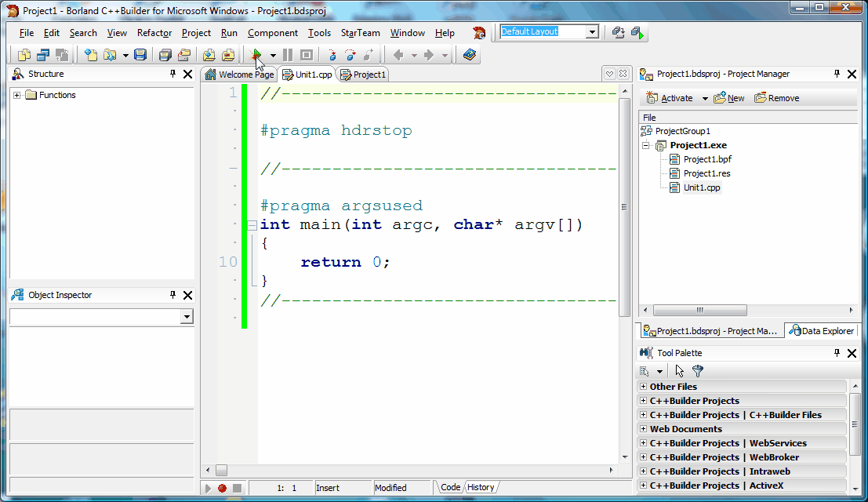868x502 pixels.
Task: Pin the Object Inspector panel
Action: pos(173,295)
